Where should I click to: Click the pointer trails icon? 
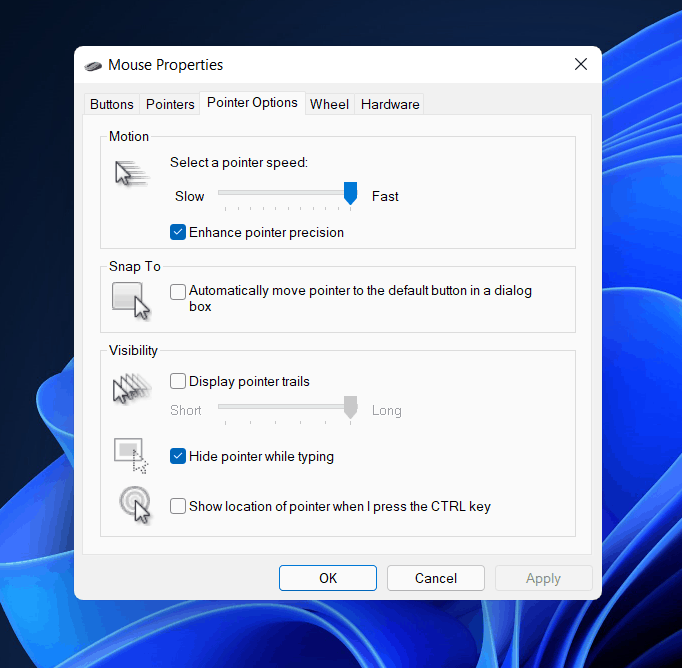point(132,388)
